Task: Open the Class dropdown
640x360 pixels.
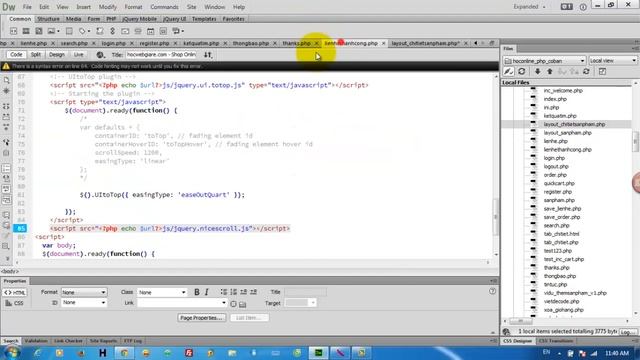Action: point(162,292)
